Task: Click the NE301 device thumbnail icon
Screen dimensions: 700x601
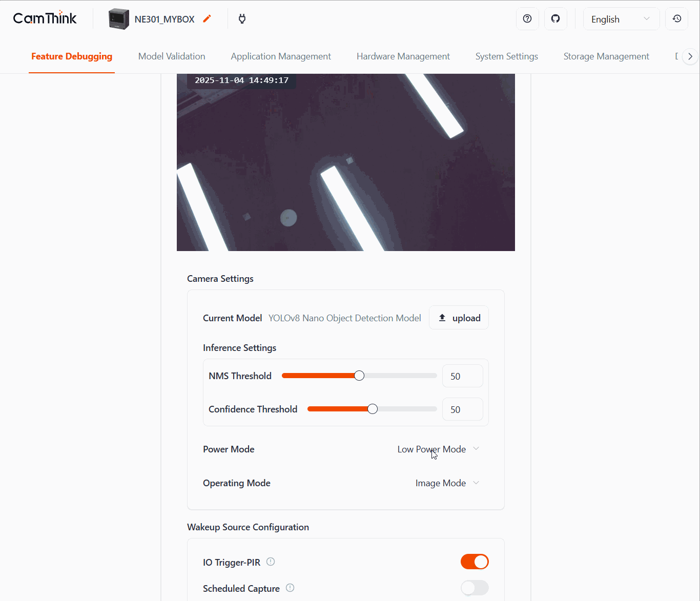Action: tap(119, 19)
